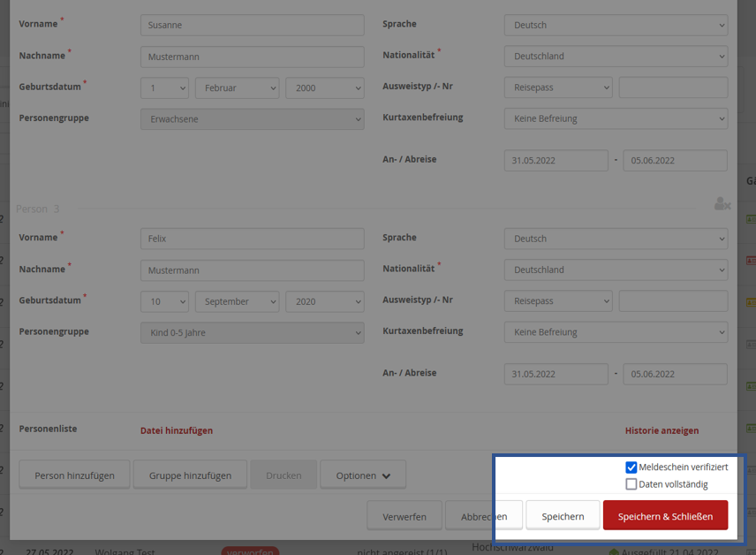The width and height of the screenshot is (756, 555).
Task: Open the Historie anzeigen link
Action: pyautogui.click(x=661, y=430)
